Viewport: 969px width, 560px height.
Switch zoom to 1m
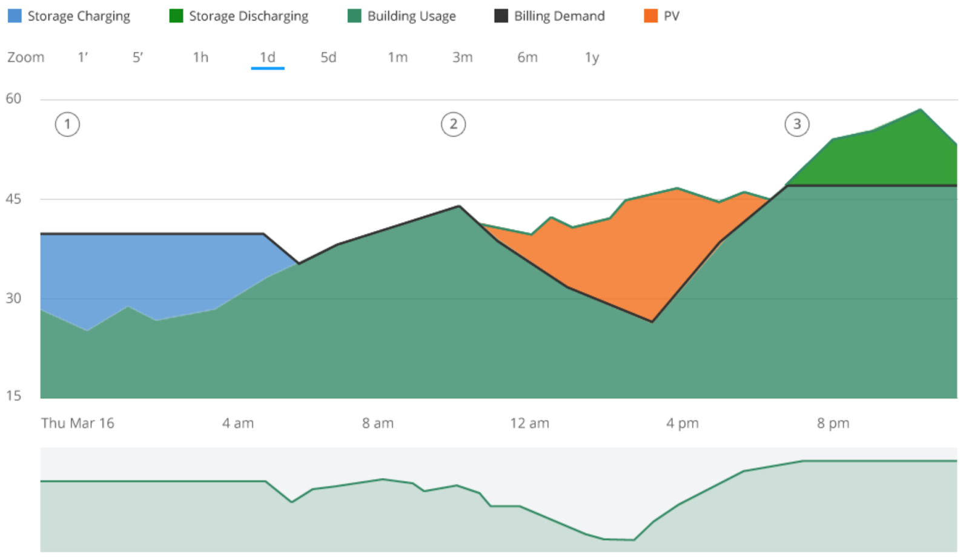[398, 58]
